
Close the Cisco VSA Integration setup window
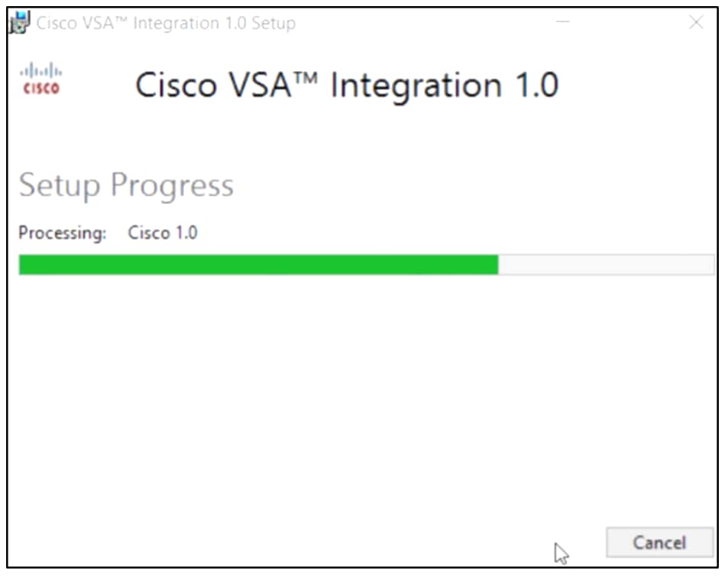(x=695, y=22)
